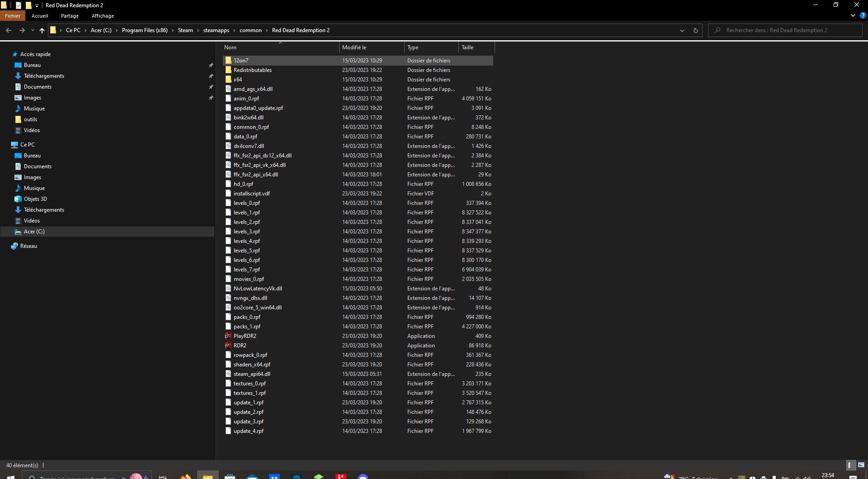Open the Accueil ribbon tab

tap(40, 16)
